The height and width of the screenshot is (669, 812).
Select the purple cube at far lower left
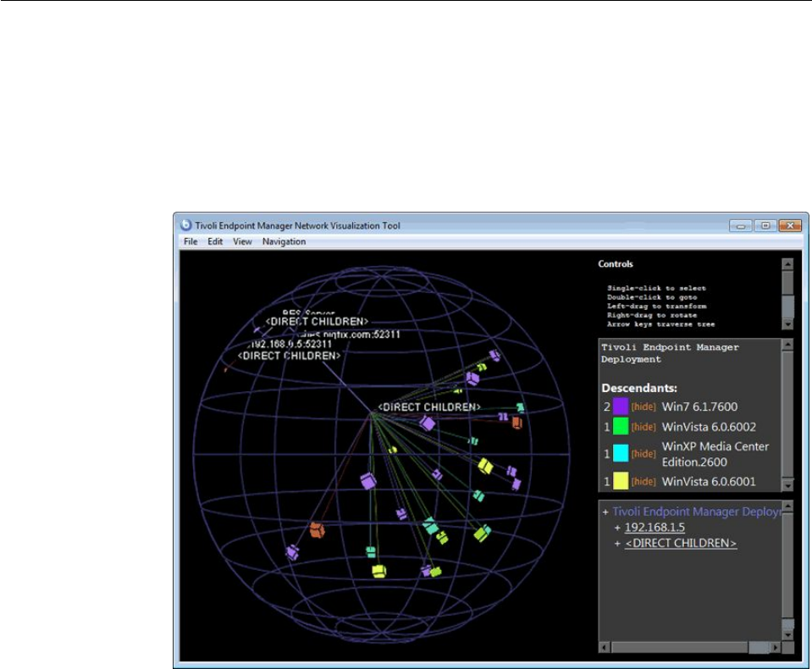click(x=292, y=552)
